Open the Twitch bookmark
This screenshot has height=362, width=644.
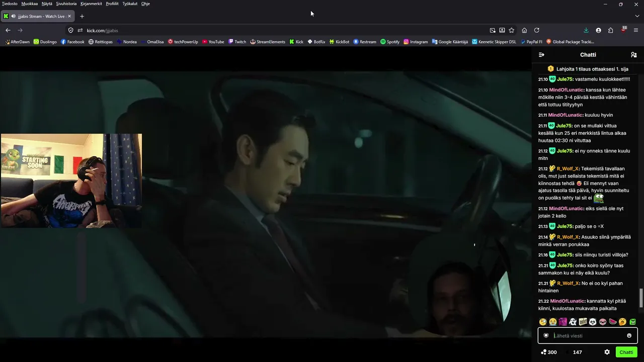click(237, 42)
